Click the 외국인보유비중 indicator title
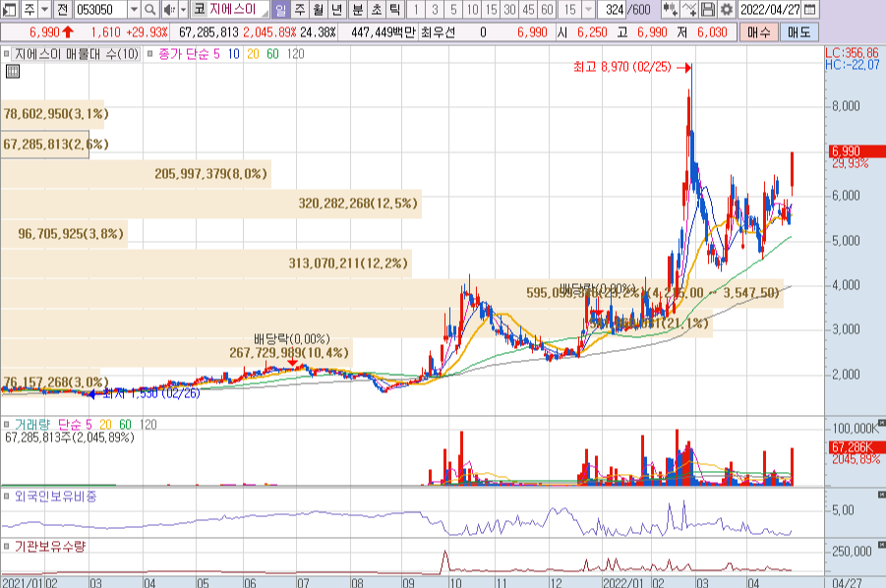The width and height of the screenshot is (886, 588). pyautogui.click(x=55, y=496)
